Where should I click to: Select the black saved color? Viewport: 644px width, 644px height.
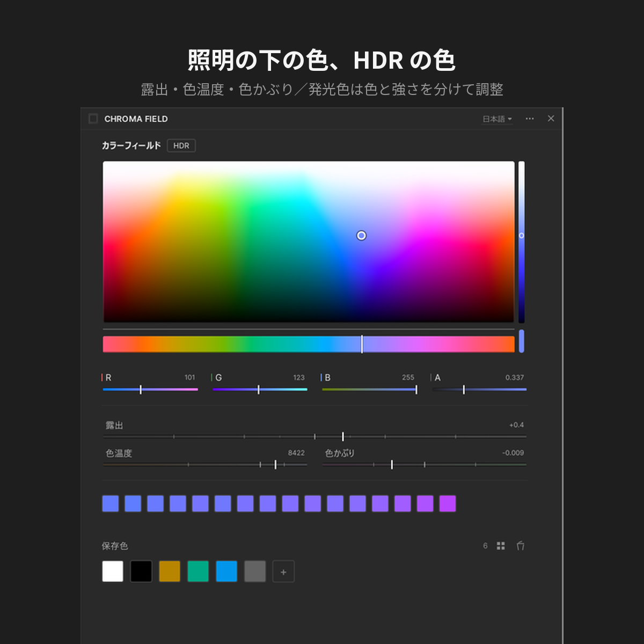[x=141, y=572]
